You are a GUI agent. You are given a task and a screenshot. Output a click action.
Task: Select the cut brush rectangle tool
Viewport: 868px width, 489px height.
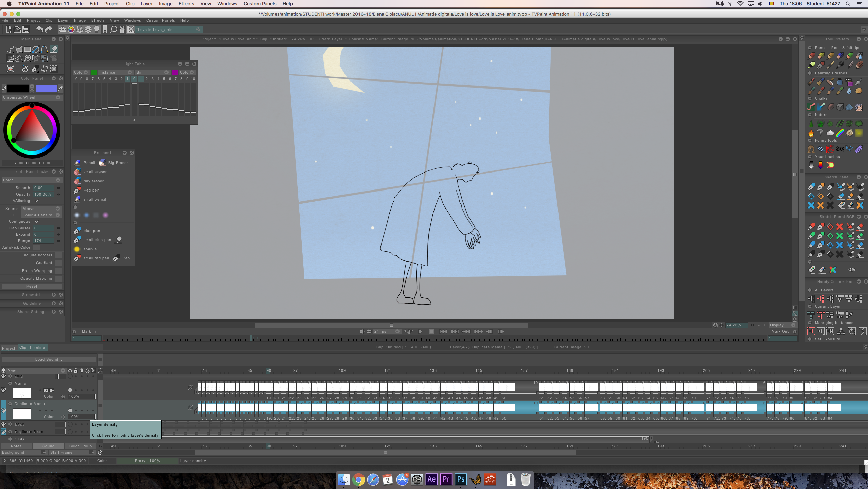pyautogui.click(x=11, y=58)
